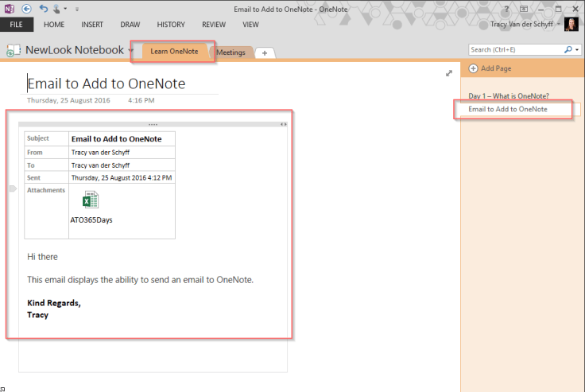Create a new section with plus tab

tap(265, 53)
